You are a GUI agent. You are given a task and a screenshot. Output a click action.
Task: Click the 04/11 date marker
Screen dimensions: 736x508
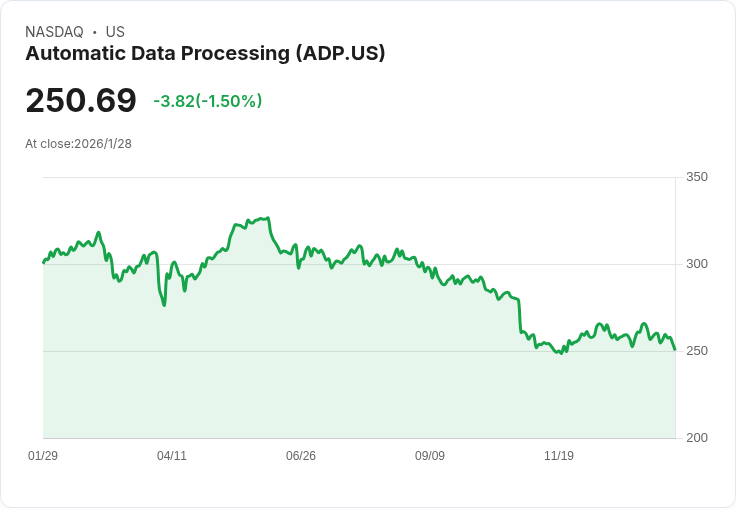172,456
